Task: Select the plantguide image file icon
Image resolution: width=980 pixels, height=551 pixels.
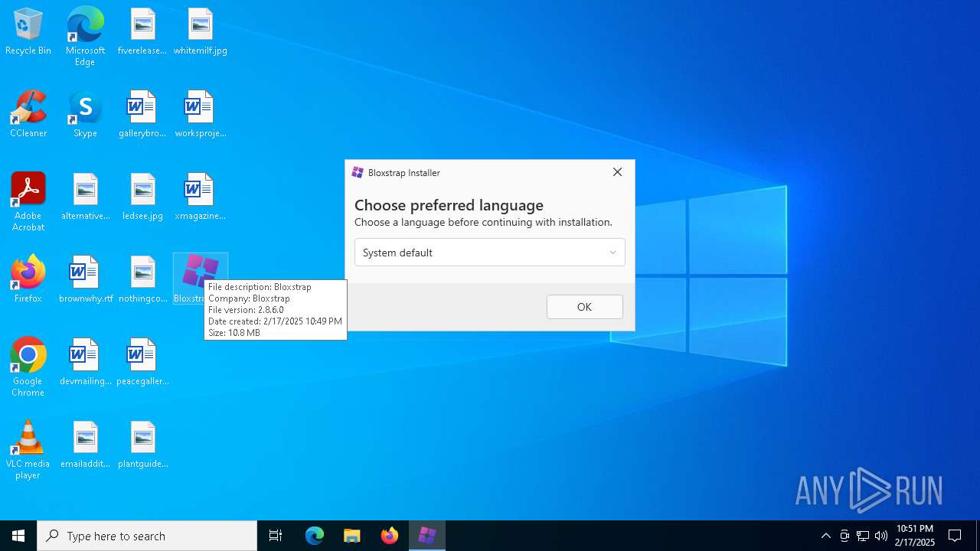Action: pos(142,445)
